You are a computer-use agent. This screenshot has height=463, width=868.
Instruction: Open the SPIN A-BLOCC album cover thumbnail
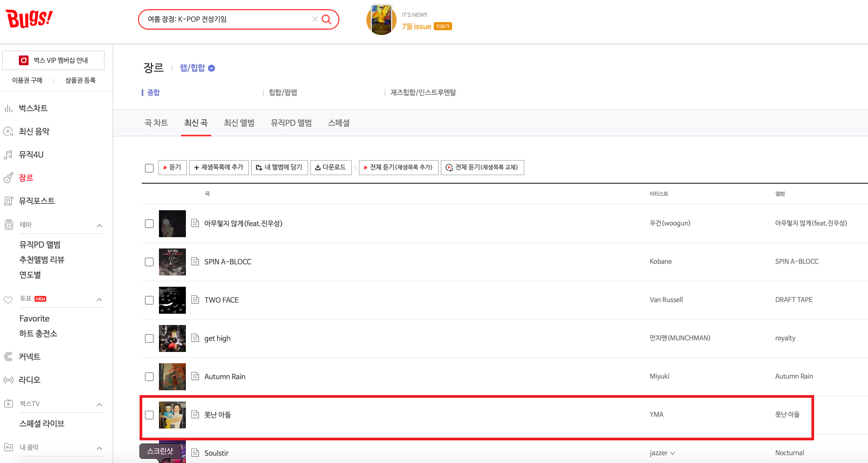point(172,262)
